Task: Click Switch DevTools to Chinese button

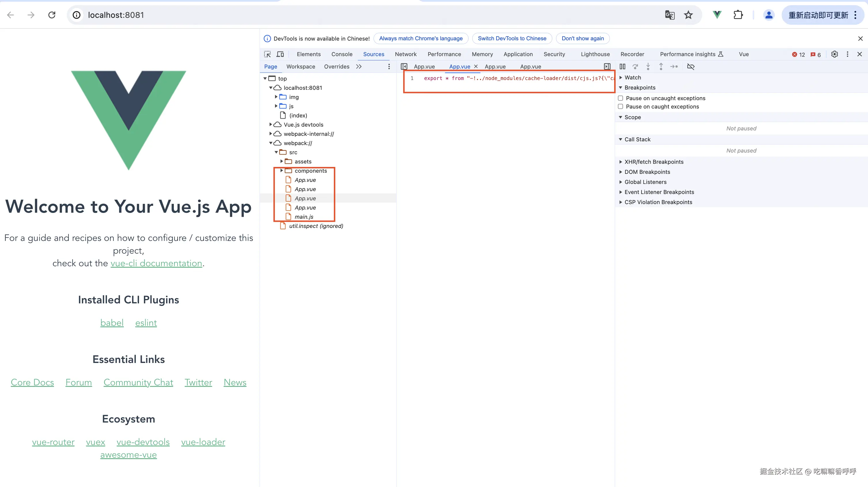Action: click(x=512, y=38)
